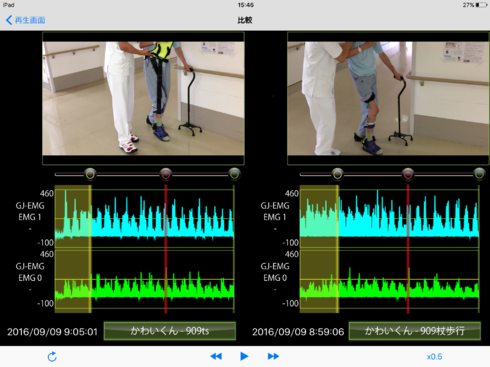Select yellow start marker on left slider
The width and height of the screenshot is (490, 367).
(x=90, y=174)
